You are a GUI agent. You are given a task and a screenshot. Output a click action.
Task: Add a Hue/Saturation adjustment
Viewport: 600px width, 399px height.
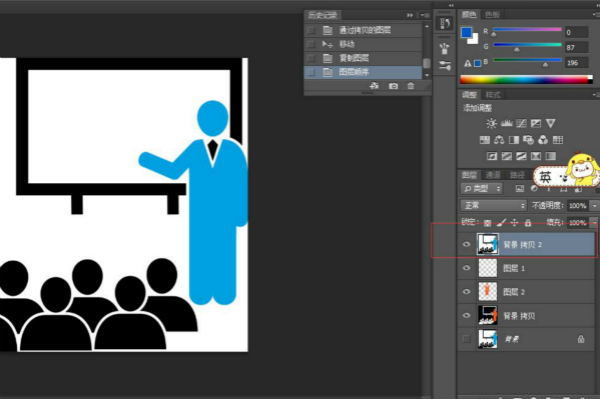point(484,140)
